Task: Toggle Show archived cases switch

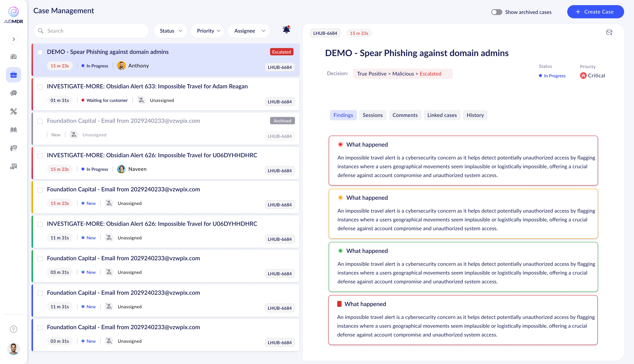Action: click(x=496, y=12)
